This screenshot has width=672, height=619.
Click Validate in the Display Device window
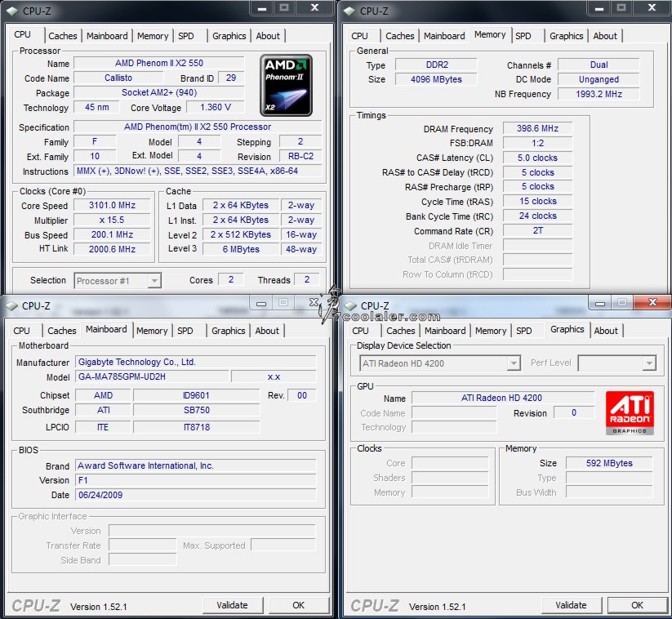tap(572, 605)
